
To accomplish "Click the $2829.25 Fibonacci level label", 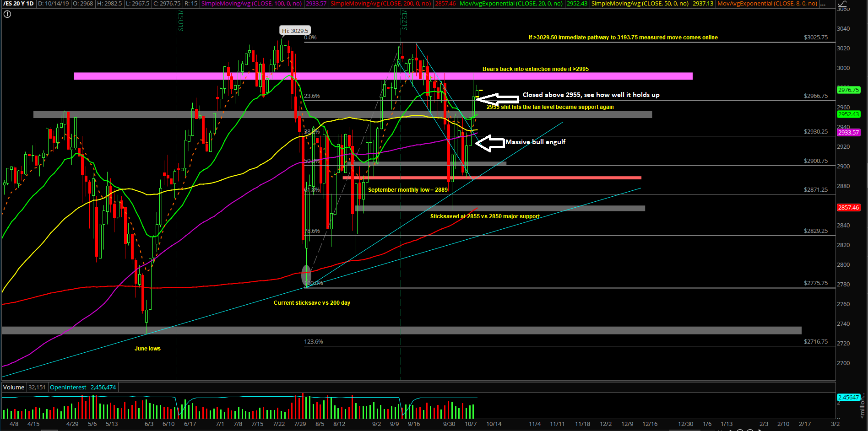I will [x=816, y=231].
